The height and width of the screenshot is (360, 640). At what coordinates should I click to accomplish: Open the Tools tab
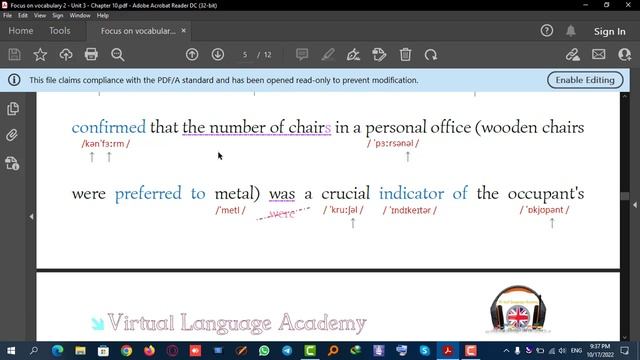click(x=60, y=31)
